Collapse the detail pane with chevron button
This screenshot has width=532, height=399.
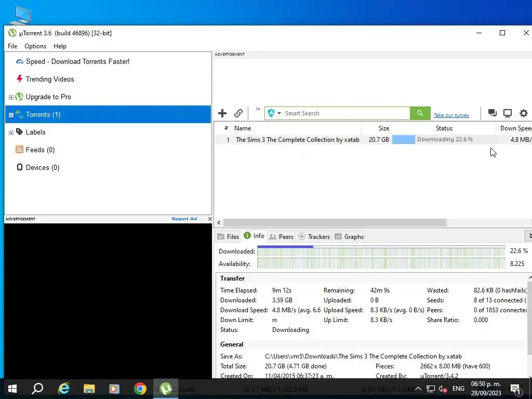tap(529, 235)
